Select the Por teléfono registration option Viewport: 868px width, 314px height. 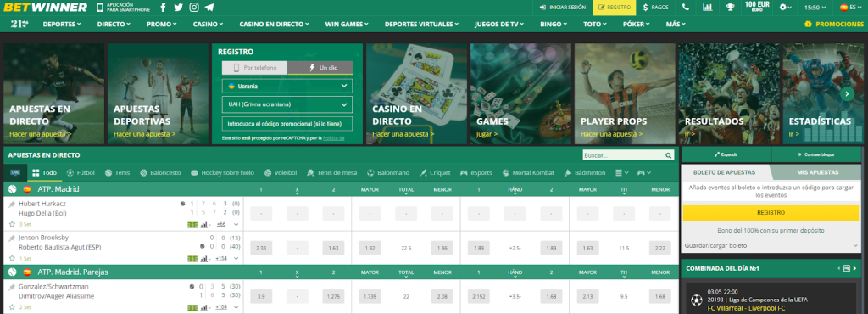tap(254, 68)
